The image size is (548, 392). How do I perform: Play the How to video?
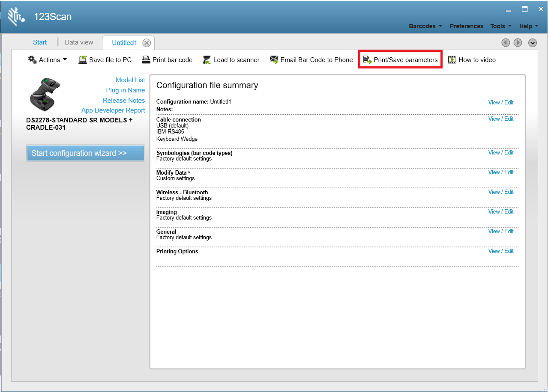[x=452, y=59]
